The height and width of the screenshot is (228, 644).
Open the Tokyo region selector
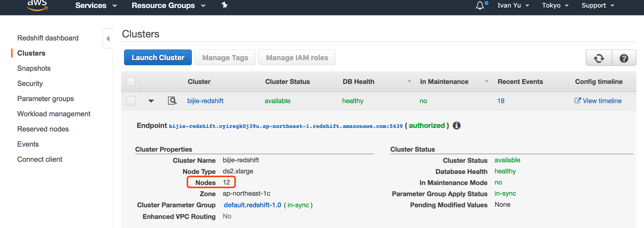coord(555,6)
